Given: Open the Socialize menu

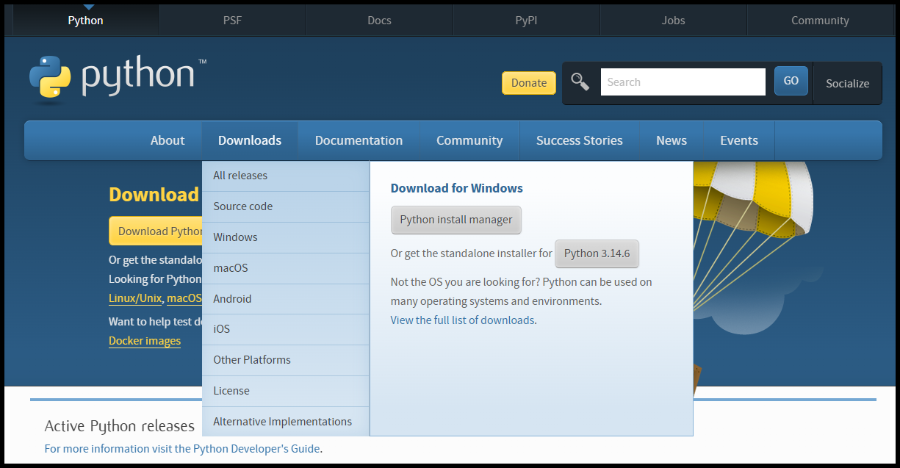Looking at the screenshot, I should (847, 83).
